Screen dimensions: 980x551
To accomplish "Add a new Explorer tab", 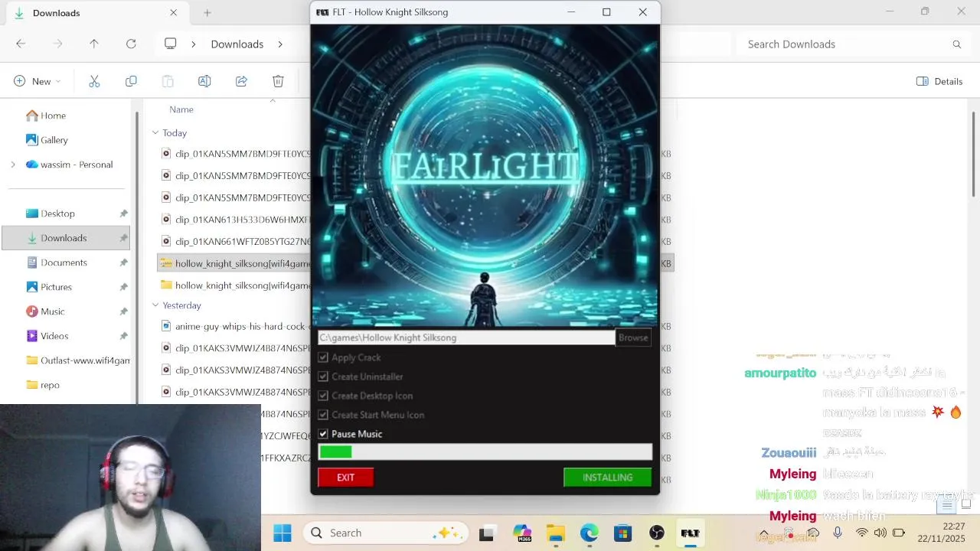I will tap(207, 13).
